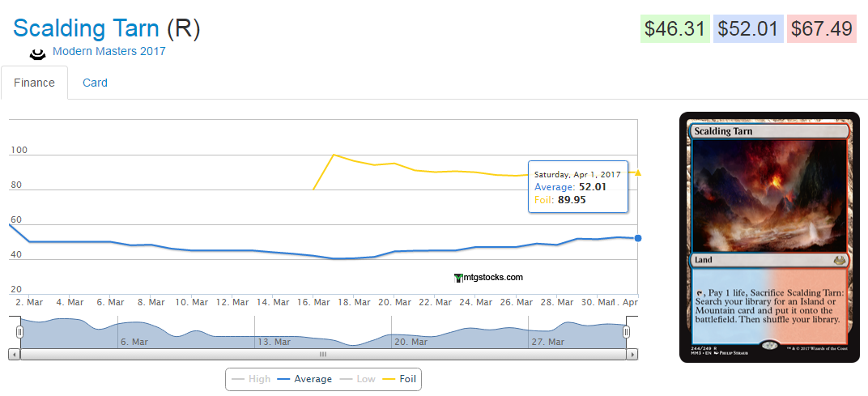Screen dimensions: 868x396
Task: Click the mtgstocks logo icon in chart
Action: click(457, 278)
